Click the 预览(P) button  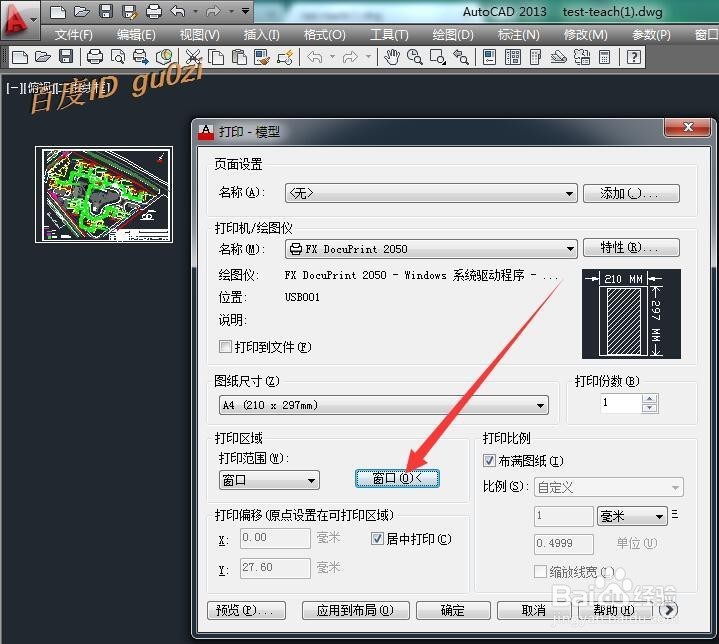(246, 611)
